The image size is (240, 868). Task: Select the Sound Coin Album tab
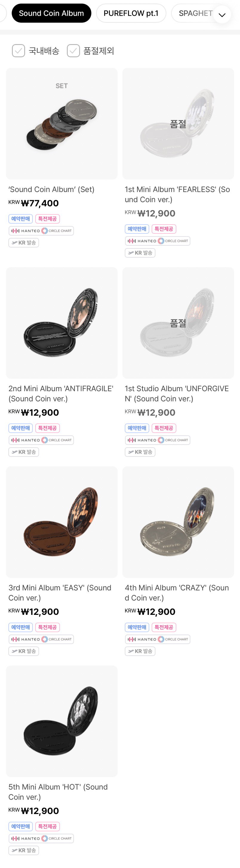51,13
